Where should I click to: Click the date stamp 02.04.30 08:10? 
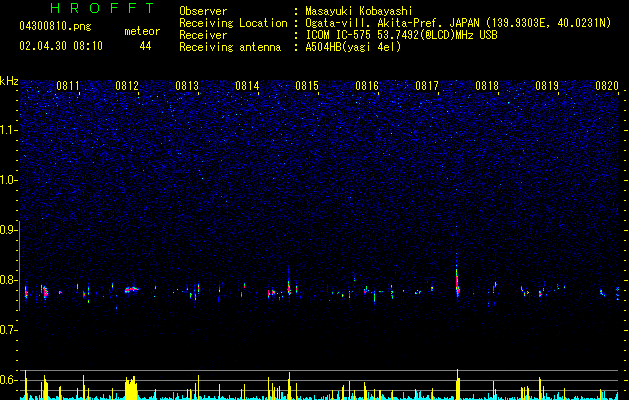(x=61, y=46)
